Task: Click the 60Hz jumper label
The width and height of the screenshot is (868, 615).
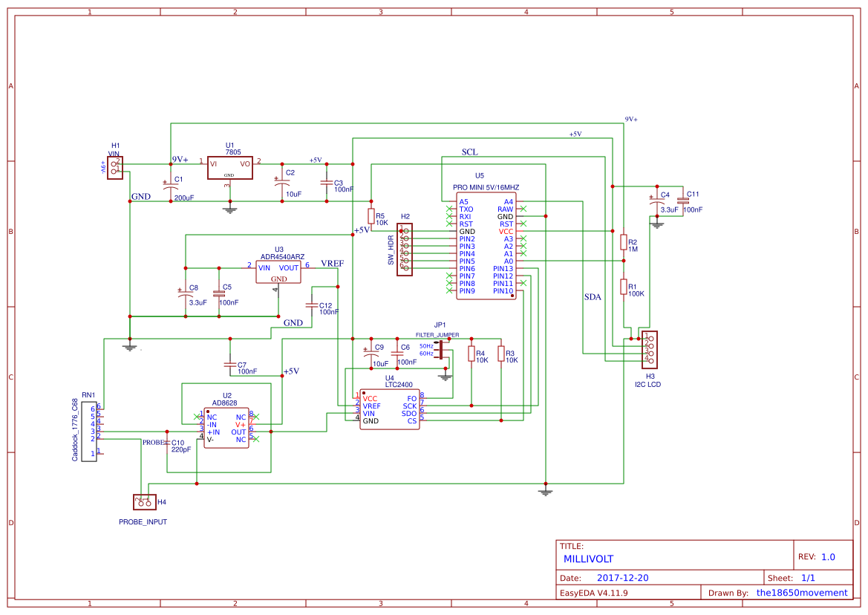Action: [x=426, y=353]
